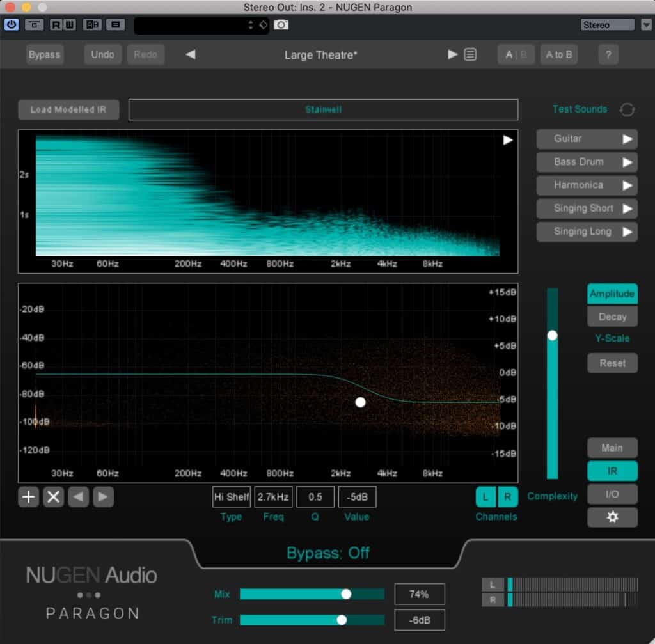This screenshot has width=655, height=644.
Task: Play the Singing Long test sound
Action: tap(587, 232)
